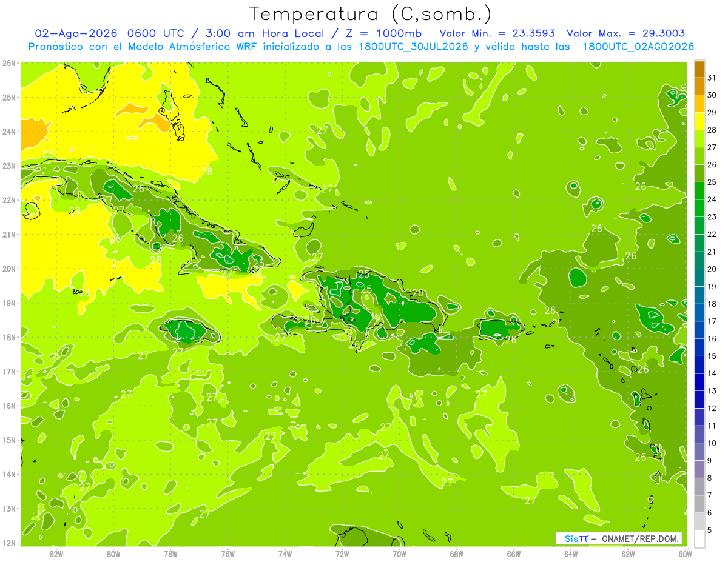Click the legend number "31"
The height and width of the screenshot is (562, 728).
(712, 78)
